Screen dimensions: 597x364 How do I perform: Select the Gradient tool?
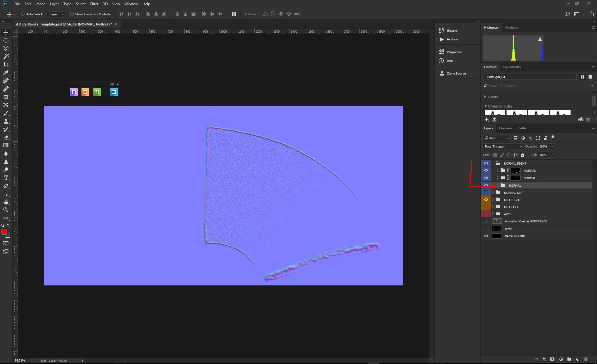click(6, 145)
